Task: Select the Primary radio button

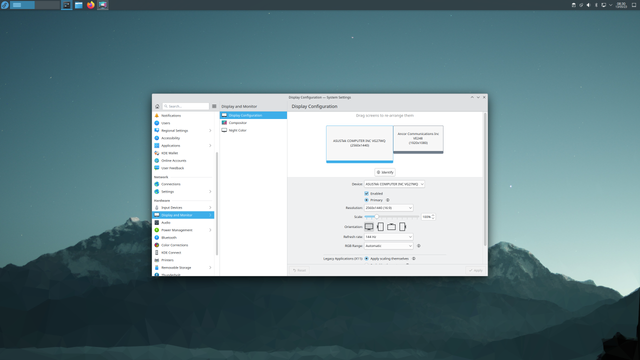Action: coord(367,200)
